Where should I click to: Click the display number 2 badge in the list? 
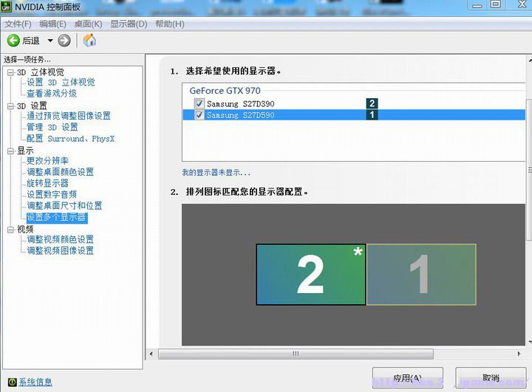(372, 103)
